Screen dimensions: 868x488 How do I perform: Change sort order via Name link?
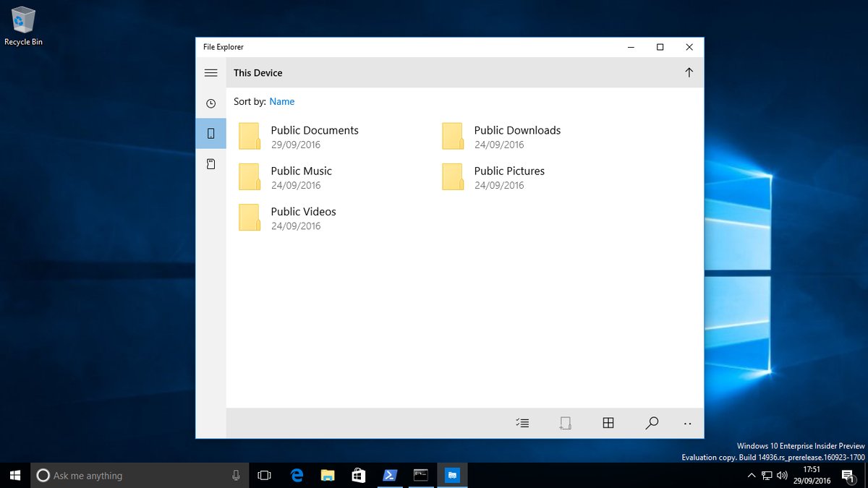pos(282,102)
